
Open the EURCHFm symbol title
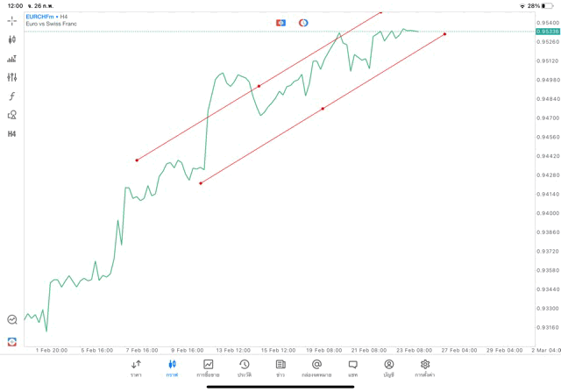click(40, 16)
